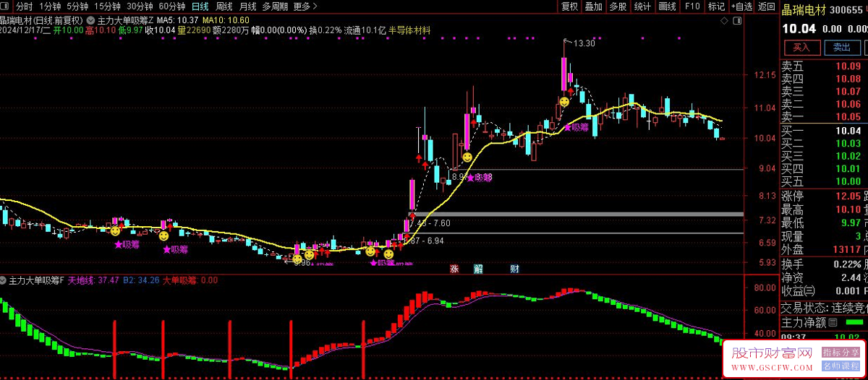
Task: Click the 涨停 value 12.05
Action: pyautogui.click(x=848, y=197)
